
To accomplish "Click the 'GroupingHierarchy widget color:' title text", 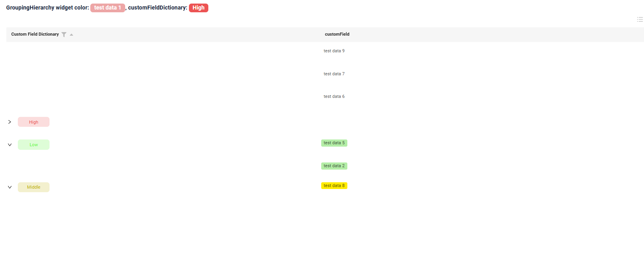I will pos(48,8).
